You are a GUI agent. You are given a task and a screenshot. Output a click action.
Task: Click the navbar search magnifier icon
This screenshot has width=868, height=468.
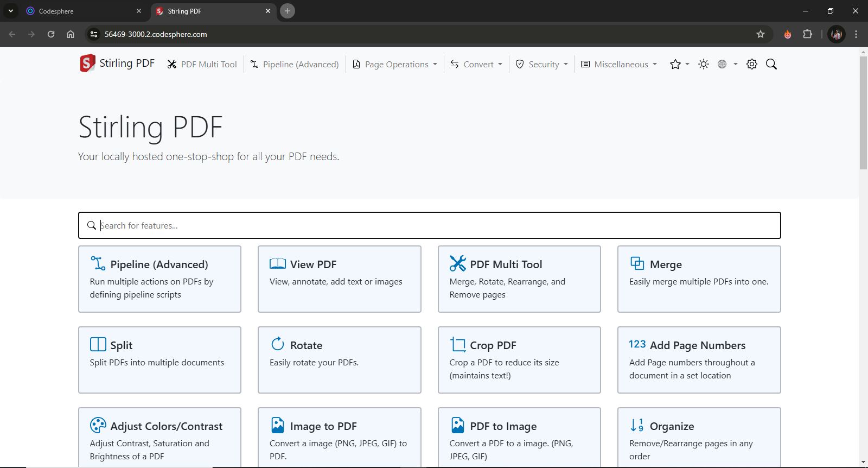click(x=771, y=64)
